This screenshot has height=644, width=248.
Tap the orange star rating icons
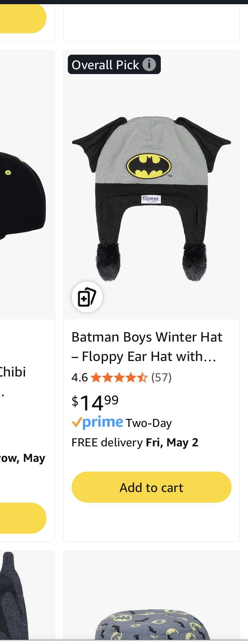[x=119, y=377]
